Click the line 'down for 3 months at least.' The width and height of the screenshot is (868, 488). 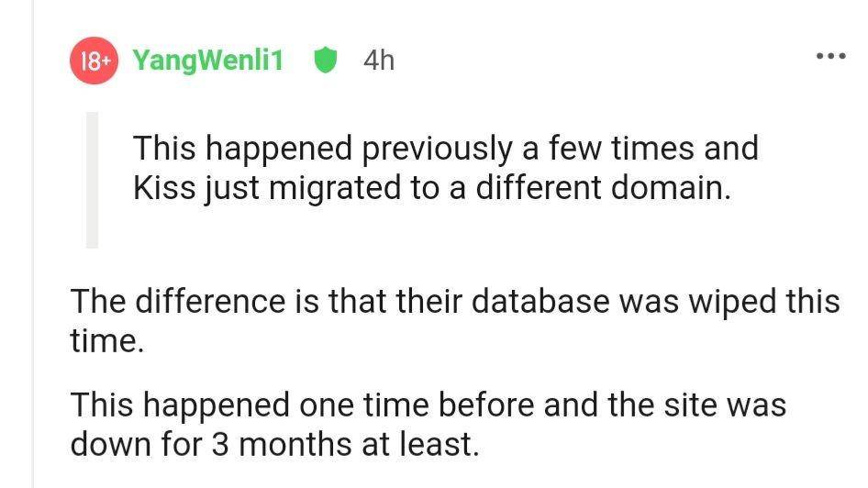(274, 445)
